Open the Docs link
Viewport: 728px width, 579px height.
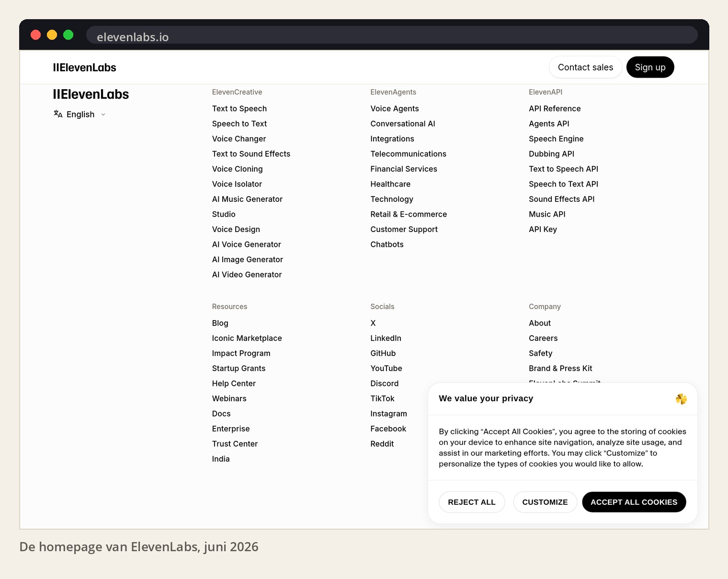pos(221,414)
